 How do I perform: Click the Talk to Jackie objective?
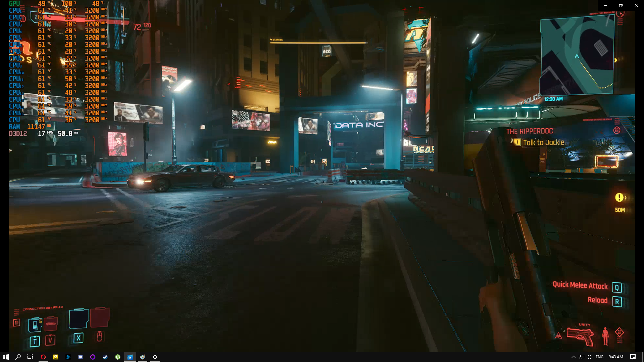coord(544,142)
